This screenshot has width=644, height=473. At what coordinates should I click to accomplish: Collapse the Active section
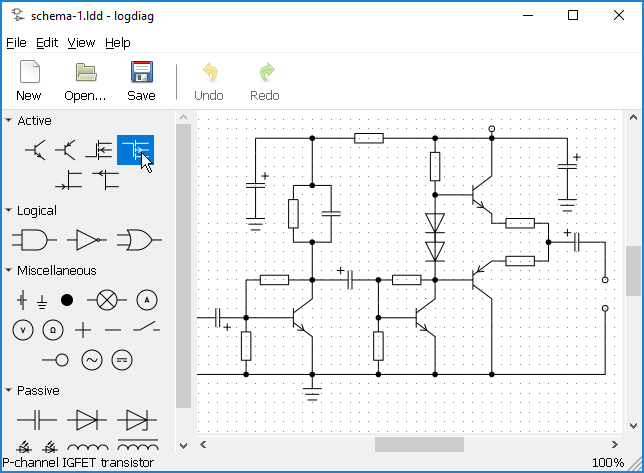[9, 121]
